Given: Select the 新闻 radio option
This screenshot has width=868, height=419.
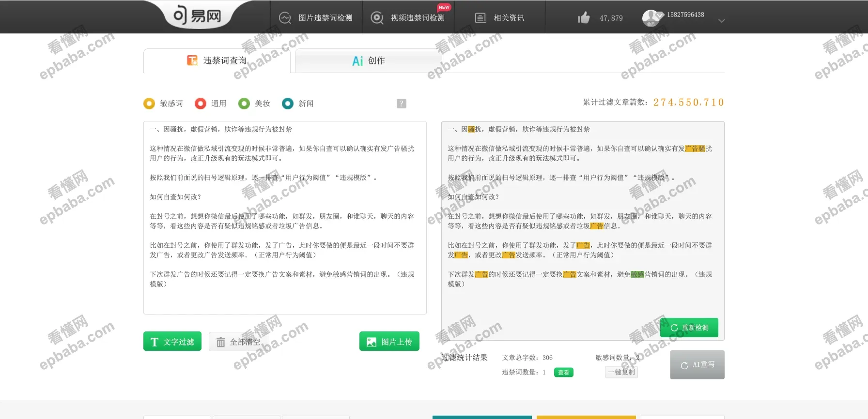Looking at the screenshot, I should pyautogui.click(x=288, y=104).
